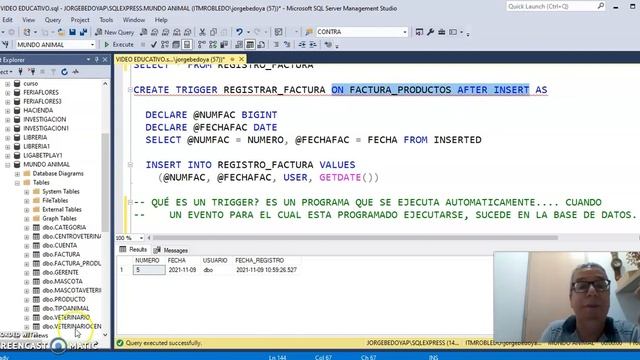Toggle Include Actual Execution Plan
The height and width of the screenshot is (360, 640).
point(202,44)
